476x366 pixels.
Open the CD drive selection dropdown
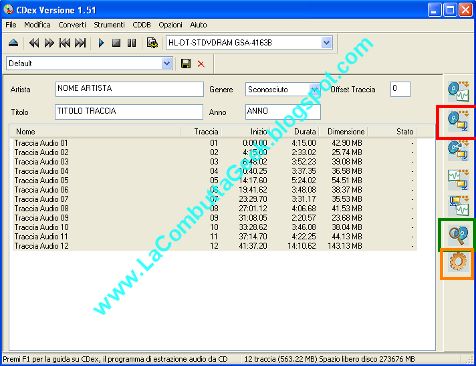pyautogui.click(x=326, y=43)
